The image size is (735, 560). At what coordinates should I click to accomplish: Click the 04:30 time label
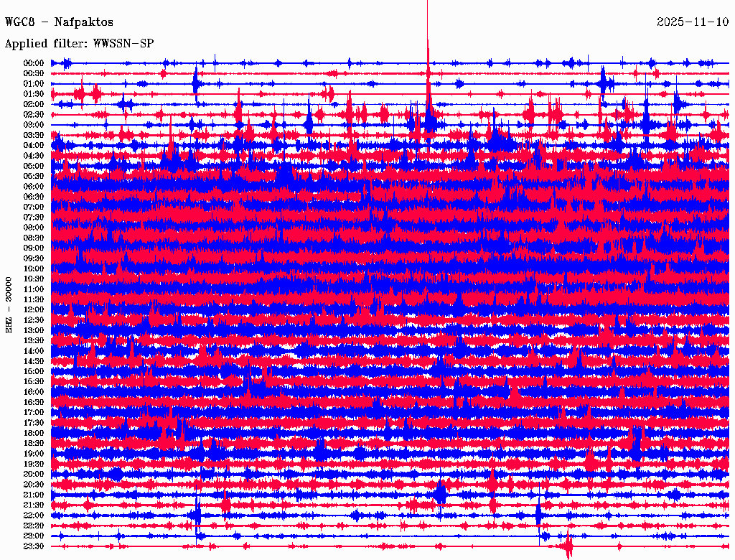(34, 156)
